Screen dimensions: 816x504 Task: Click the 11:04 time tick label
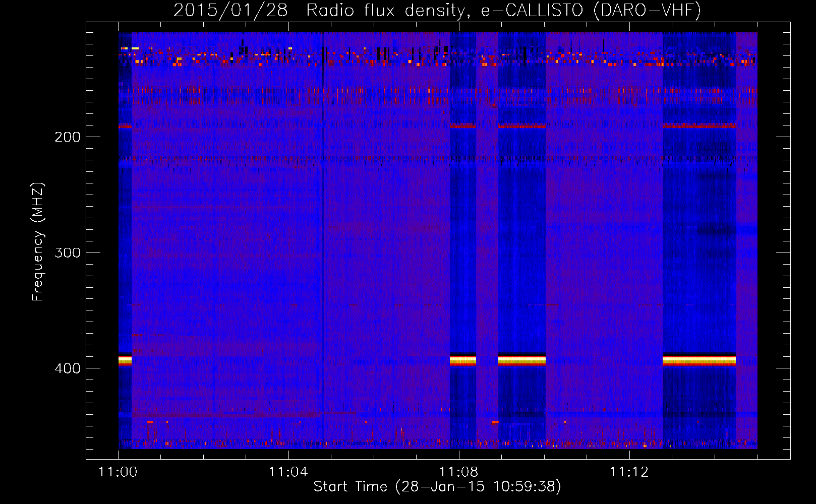(x=288, y=472)
